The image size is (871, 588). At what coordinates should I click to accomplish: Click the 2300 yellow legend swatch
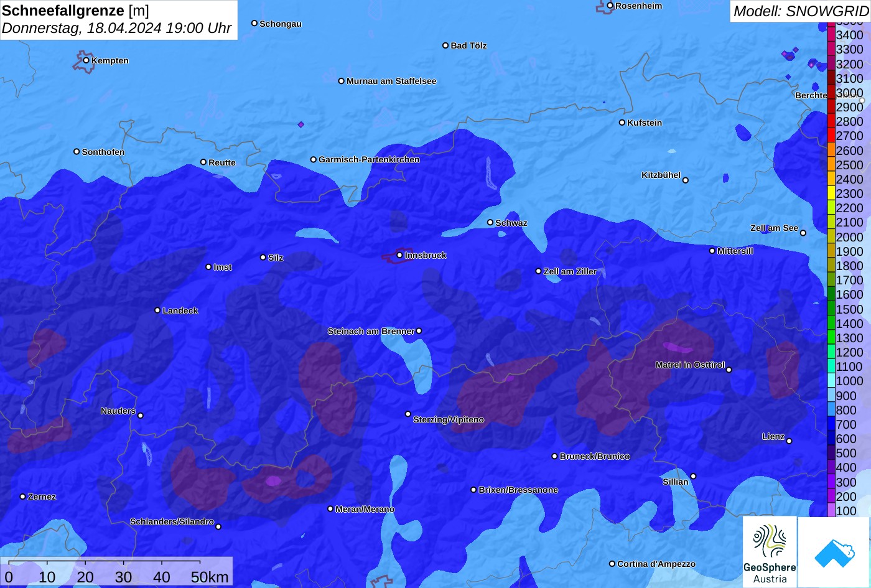[x=831, y=194]
